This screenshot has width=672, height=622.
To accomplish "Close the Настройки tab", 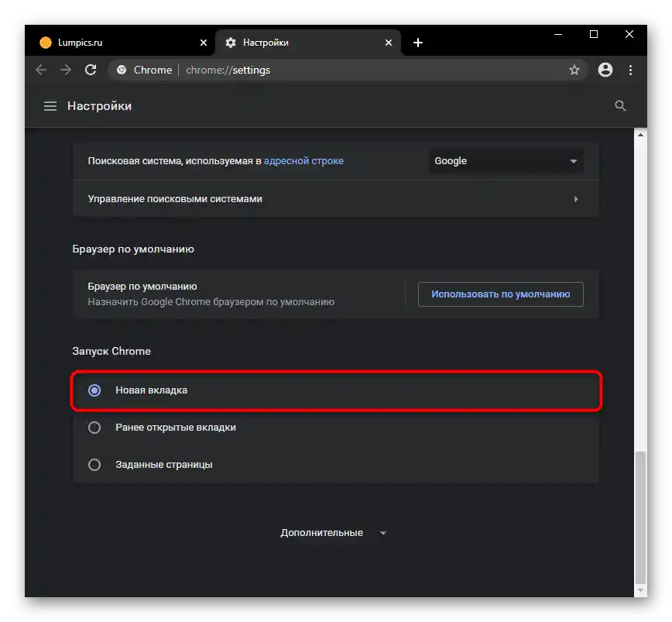I will coord(389,43).
